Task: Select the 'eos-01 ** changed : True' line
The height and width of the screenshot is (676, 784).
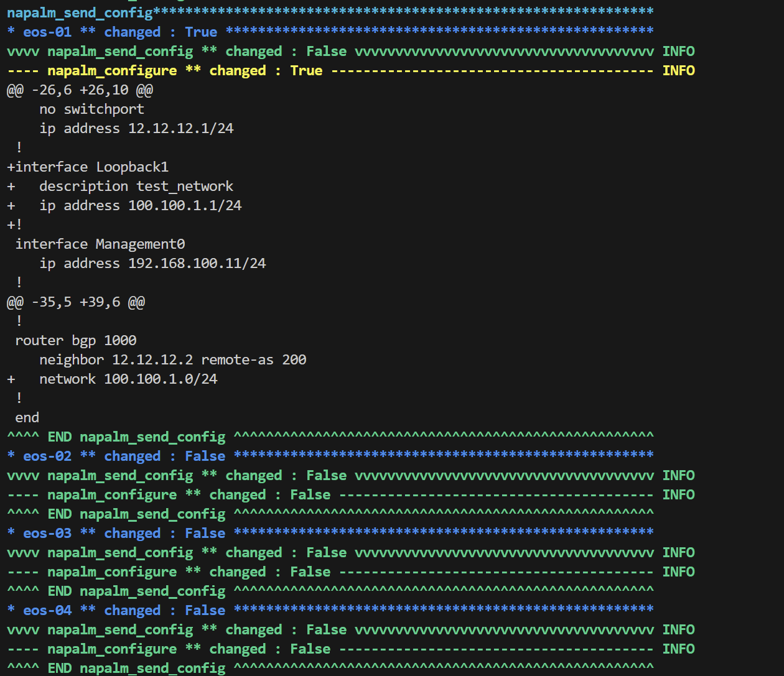Action: coord(330,32)
